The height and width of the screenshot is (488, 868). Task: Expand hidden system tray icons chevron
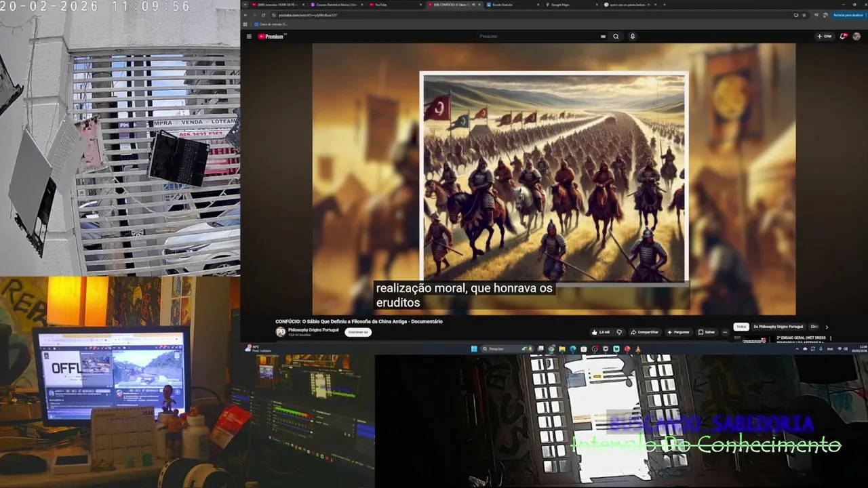797,348
